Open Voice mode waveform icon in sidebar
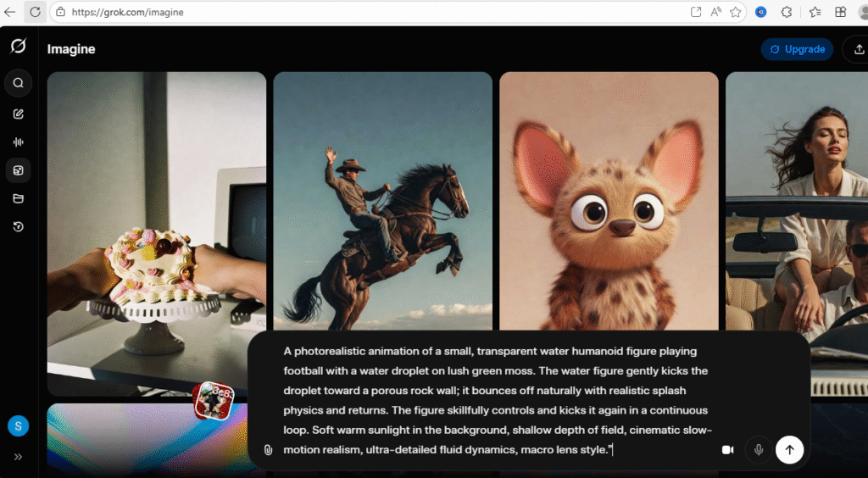Viewport: 868px width, 478px height. click(18, 142)
